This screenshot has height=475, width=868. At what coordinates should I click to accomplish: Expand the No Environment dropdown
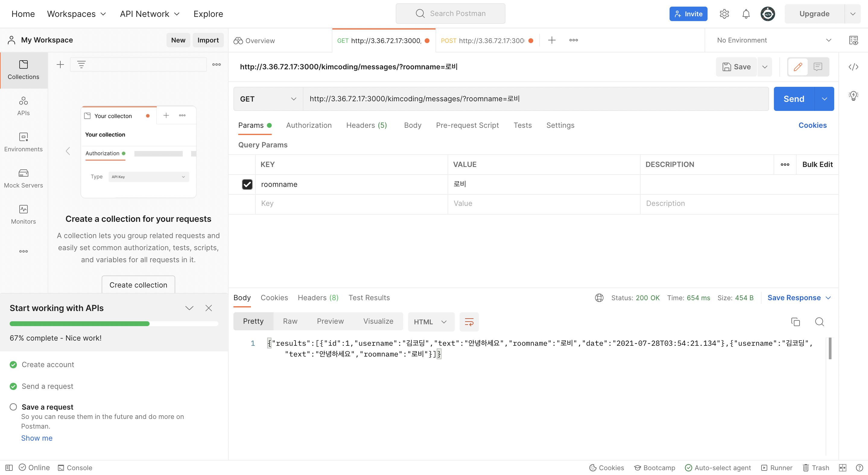point(774,40)
